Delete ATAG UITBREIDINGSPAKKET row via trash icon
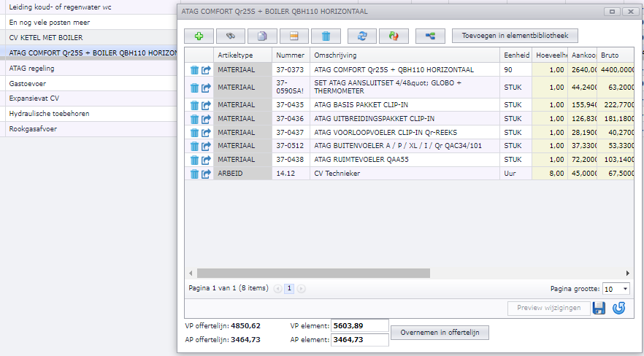This screenshot has height=356, width=644. (x=195, y=119)
